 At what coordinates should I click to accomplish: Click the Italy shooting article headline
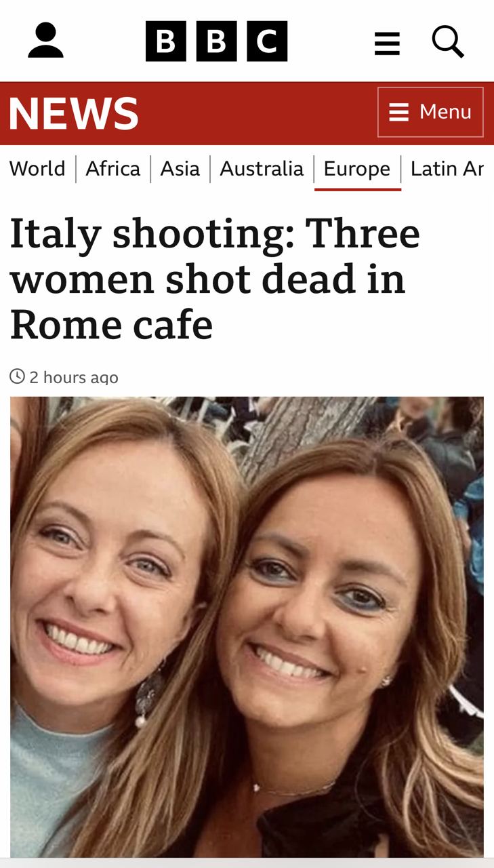[215, 279]
